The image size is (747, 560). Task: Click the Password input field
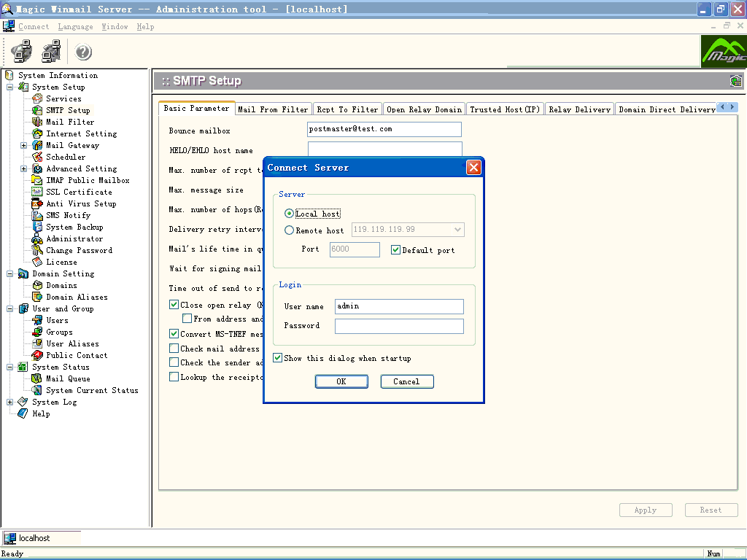399,326
